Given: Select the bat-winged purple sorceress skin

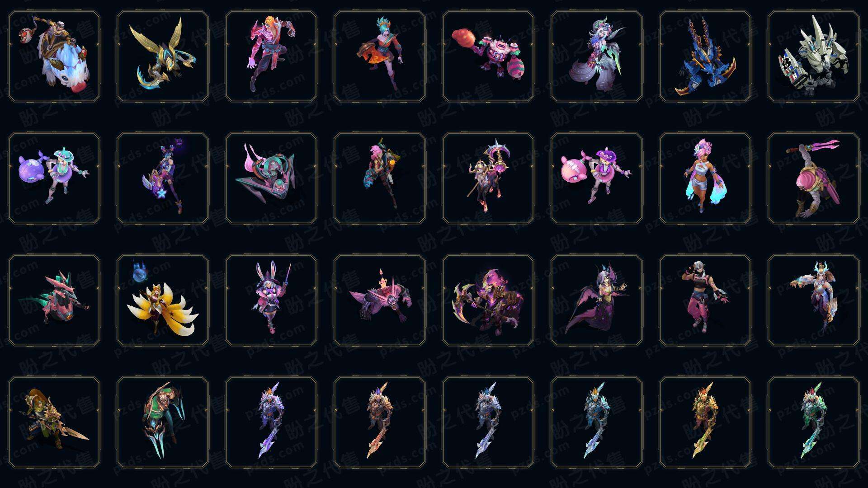Looking at the screenshot, I should click(597, 300).
